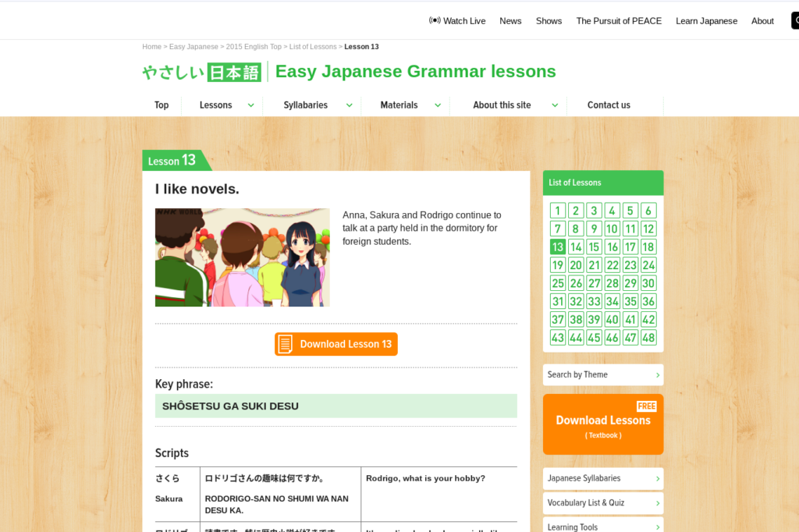Go to Easy Japanese breadcrumb link
799x532 pixels.
(x=194, y=46)
